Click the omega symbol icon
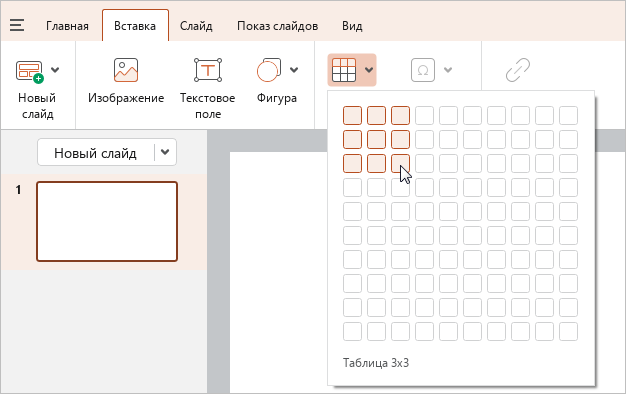 (423, 70)
